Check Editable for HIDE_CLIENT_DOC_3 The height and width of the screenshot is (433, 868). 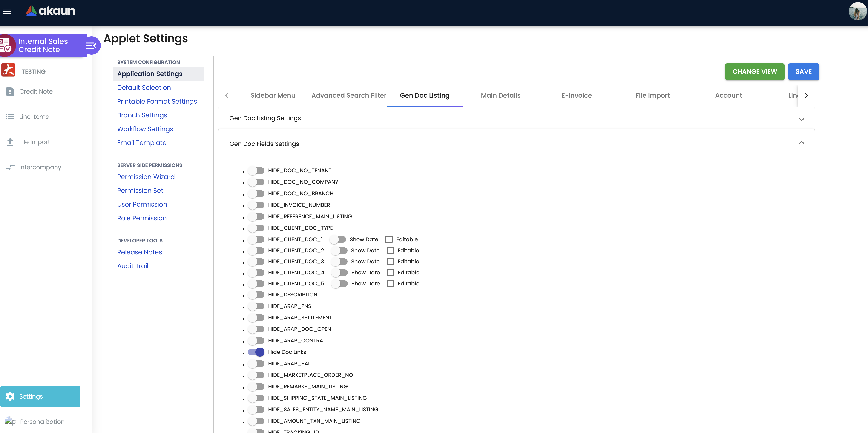[x=390, y=262]
